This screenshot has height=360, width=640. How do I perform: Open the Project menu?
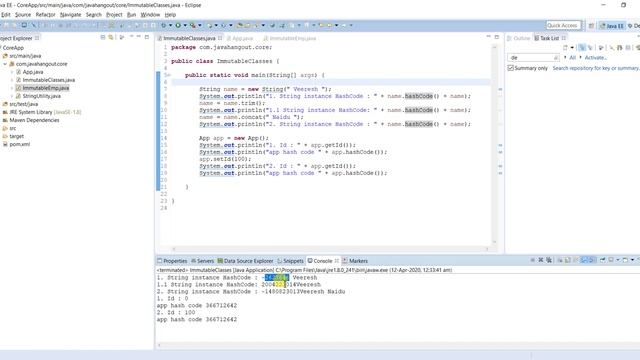pyautogui.click(x=114, y=15)
